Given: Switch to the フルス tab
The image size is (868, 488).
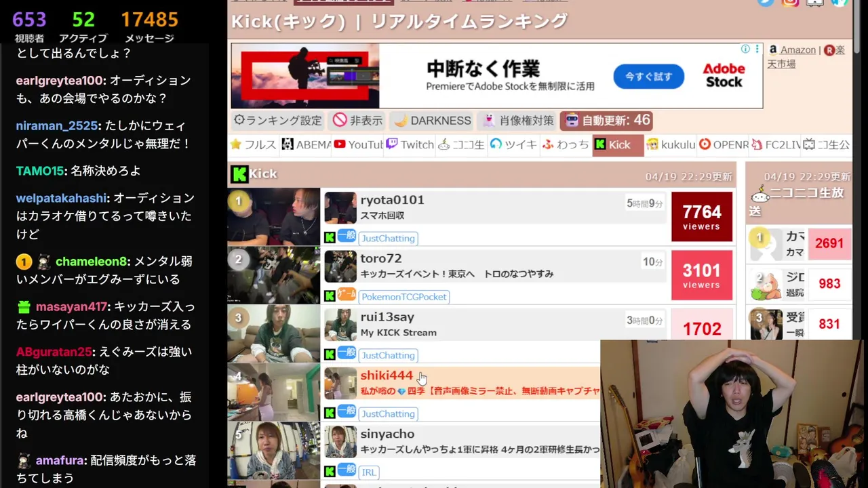Looking at the screenshot, I should point(253,144).
